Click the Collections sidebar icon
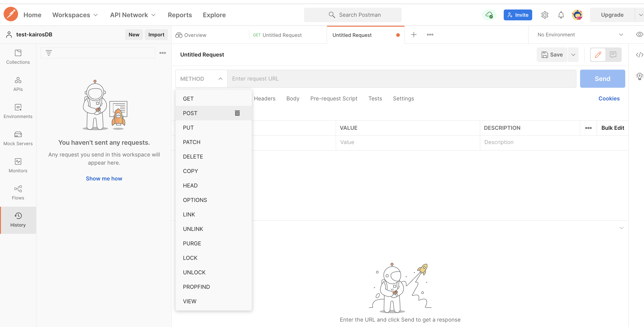 (18, 56)
